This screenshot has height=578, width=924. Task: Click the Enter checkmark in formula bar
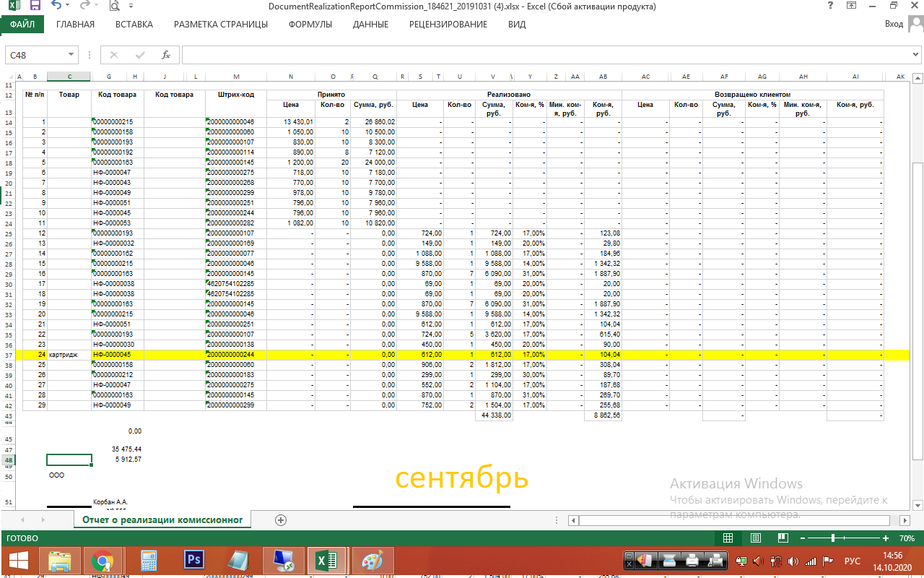click(x=140, y=55)
